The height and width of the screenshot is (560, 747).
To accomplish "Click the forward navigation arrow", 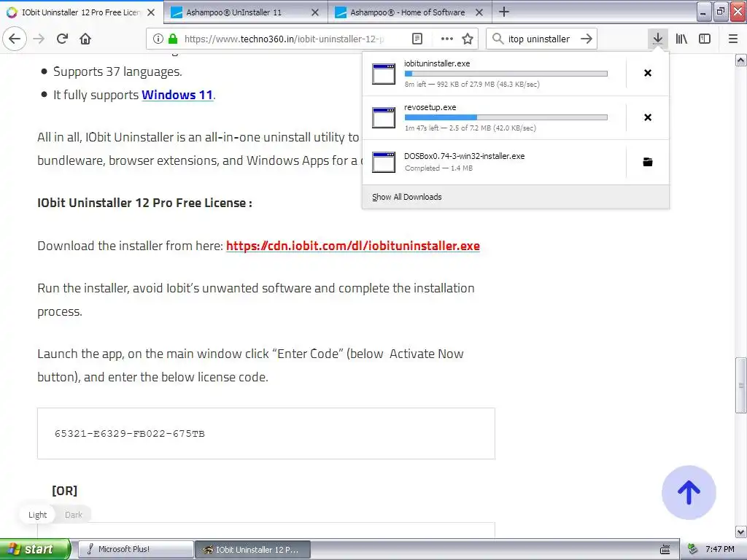I will coord(39,39).
